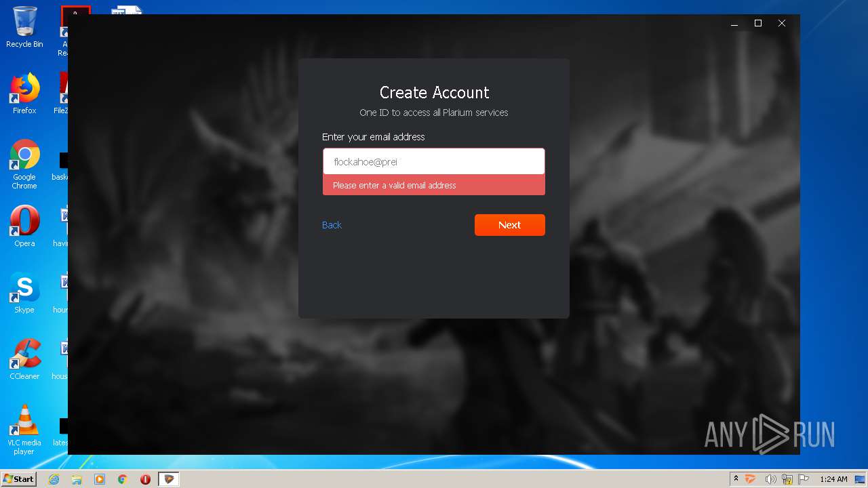
Task: Click 'One ID to access all Plarium services'
Action: coord(434,113)
